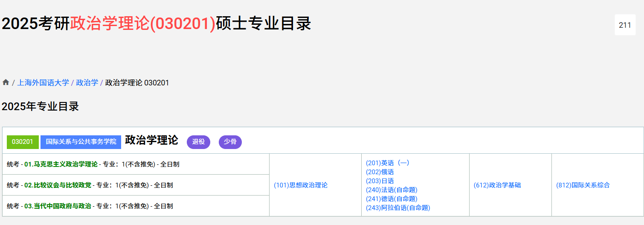Open 政治学 breadcrumb link
The image size is (644, 225).
tap(87, 83)
